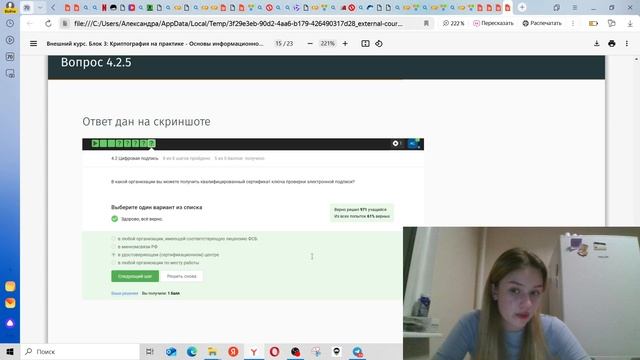Select the last radio option about workplace
The image size is (640, 360).
pyautogui.click(x=114, y=262)
